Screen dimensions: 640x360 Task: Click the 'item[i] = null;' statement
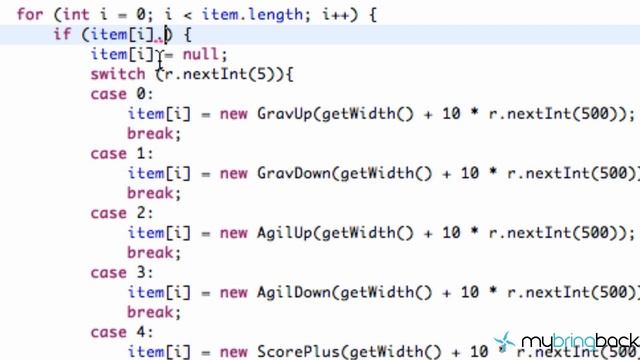coord(159,54)
